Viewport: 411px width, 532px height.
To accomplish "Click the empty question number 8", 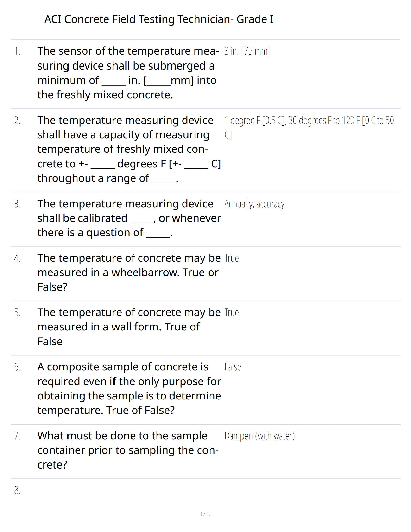I will tap(17, 491).
